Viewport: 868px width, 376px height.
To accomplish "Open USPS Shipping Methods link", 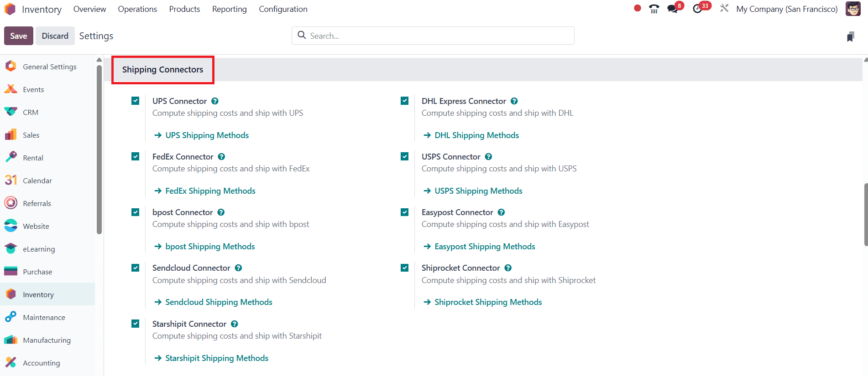I will point(473,191).
